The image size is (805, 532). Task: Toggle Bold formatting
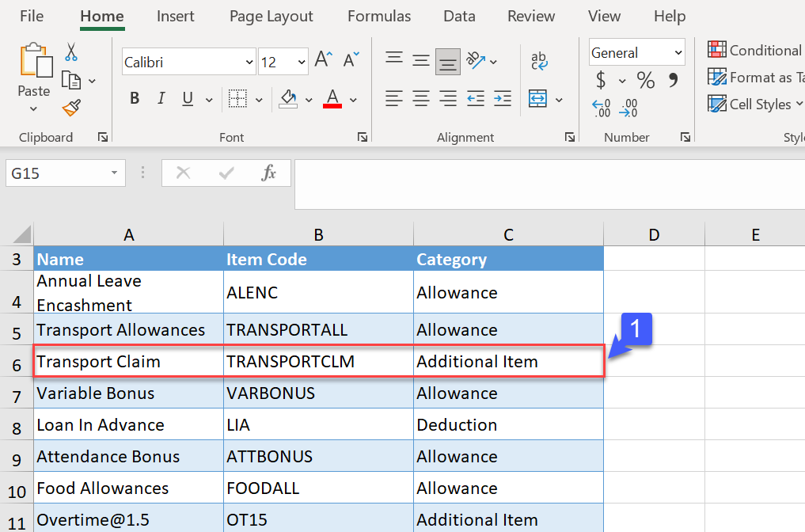pyautogui.click(x=135, y=99)
